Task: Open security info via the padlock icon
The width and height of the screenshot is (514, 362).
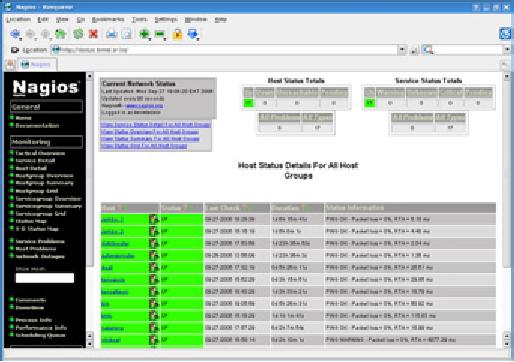Action: pos(177,34)
